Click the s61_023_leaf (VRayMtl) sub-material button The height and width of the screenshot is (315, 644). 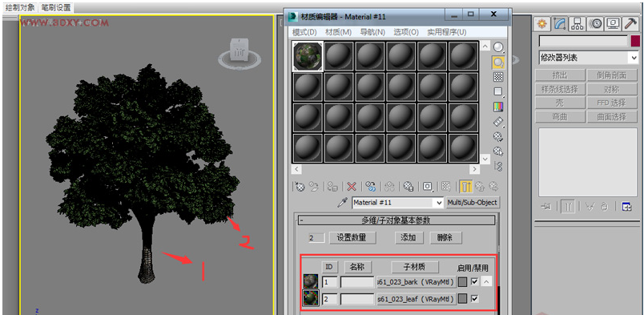click(x=417, y=300)
